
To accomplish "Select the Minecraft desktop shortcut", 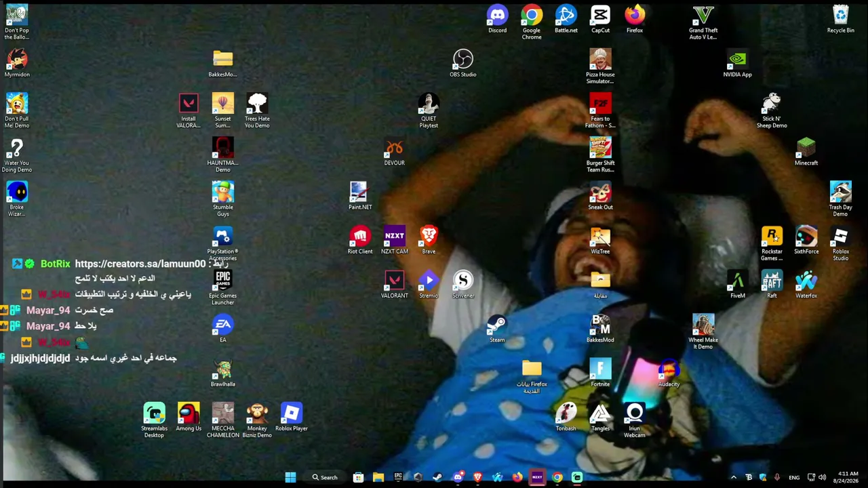I will (806, 152).
